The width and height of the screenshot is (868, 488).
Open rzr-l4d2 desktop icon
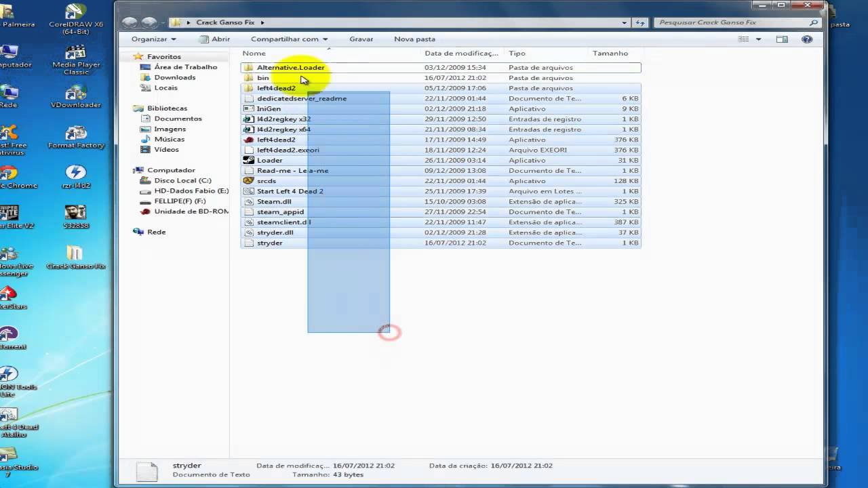pyautogui.click(x=76, y=177)
